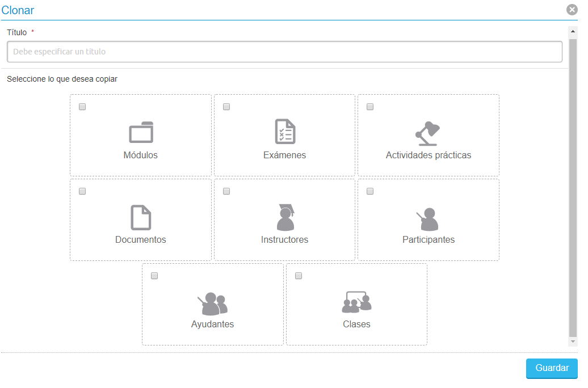Click the Módulos label
Image resolution: width=588 pixels, height=388 pixels.
point(141,155)
